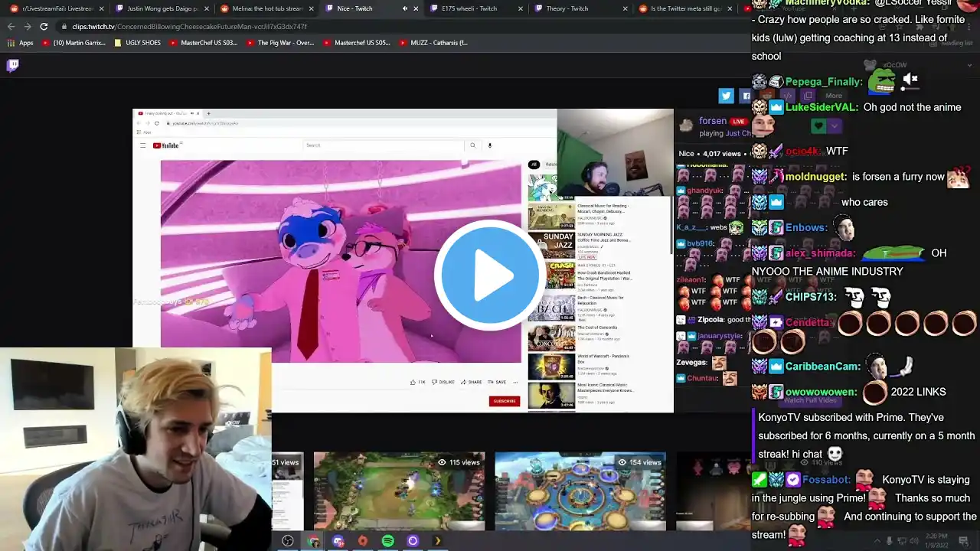980x551 pixels.
Task: Unmute the clip using the speaker icon
Action: coord(910,79)
